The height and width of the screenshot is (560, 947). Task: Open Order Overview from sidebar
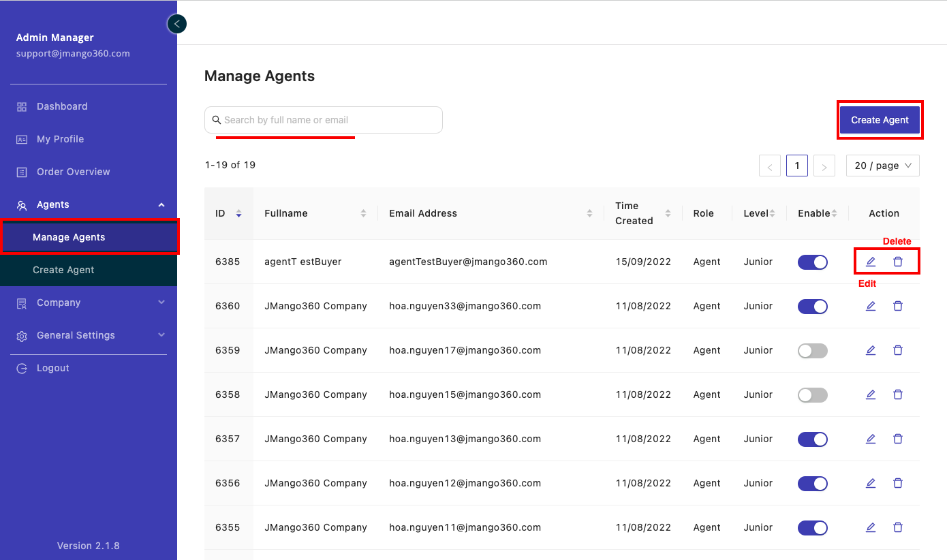click(73, 172)
